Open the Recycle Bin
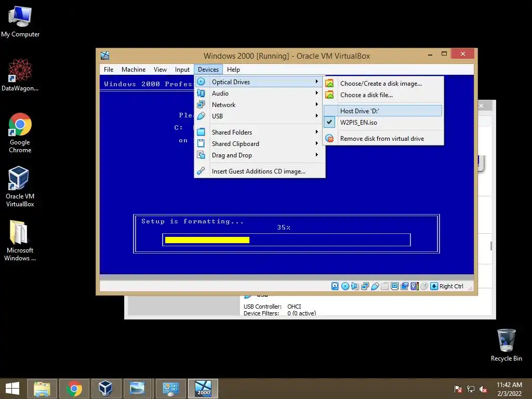 [506, 345]
